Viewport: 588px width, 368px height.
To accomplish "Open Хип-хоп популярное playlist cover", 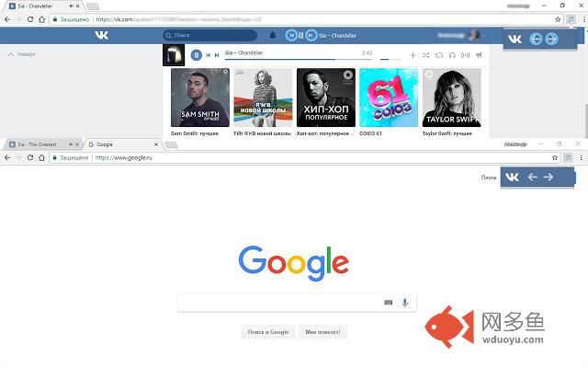I will pyautogui.click(x=326, y=98).
